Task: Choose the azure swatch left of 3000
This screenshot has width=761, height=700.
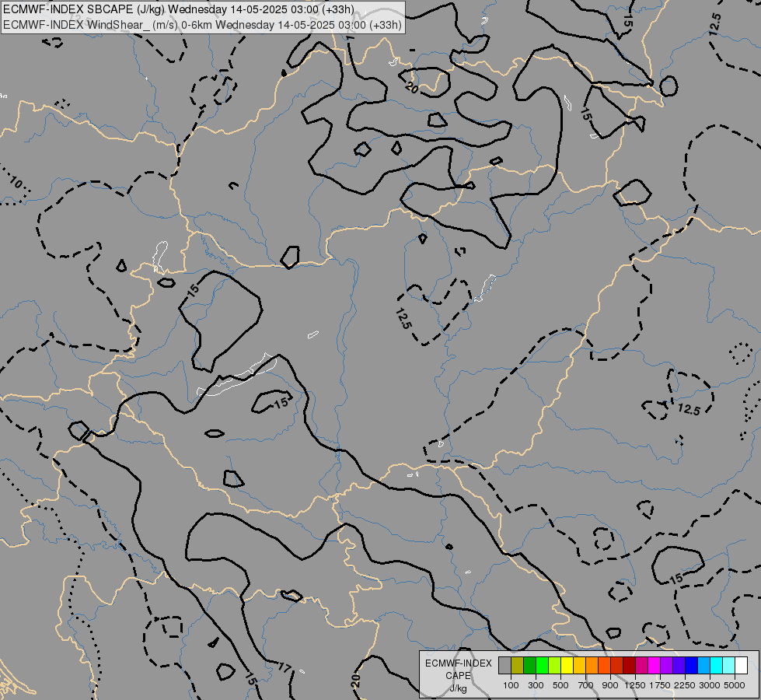Action: (704, 665)
